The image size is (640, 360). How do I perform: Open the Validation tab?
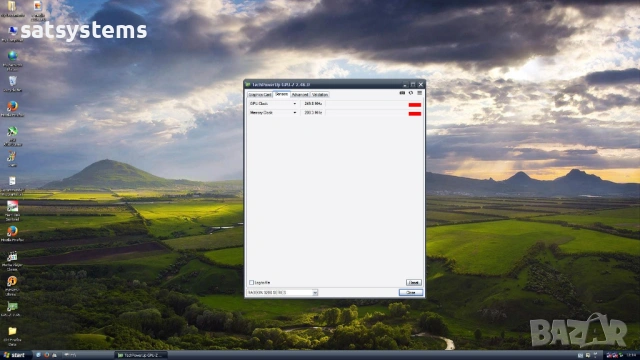point(320,95)
